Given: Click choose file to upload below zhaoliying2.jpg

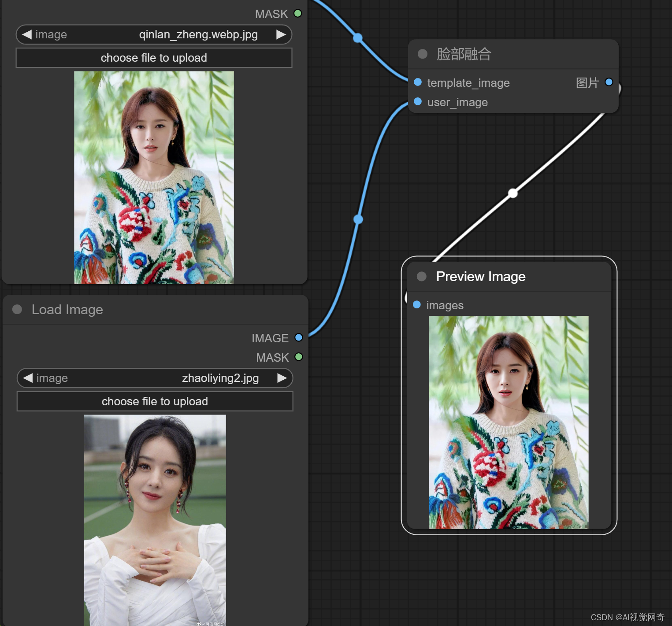Looking at the screenshot, I should coord(155,401).
